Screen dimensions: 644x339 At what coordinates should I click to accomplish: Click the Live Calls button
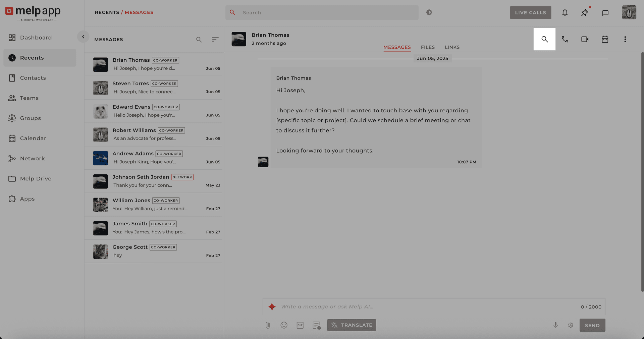pyautogui.click(x=530, y=13)
